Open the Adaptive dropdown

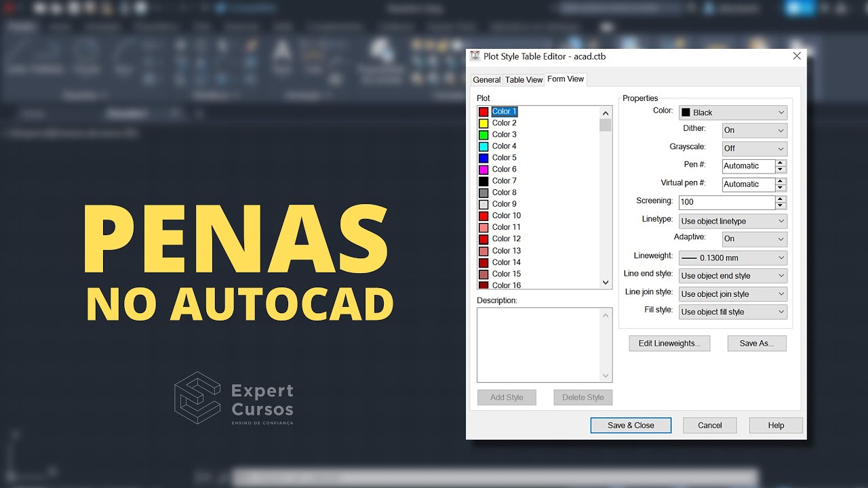point(754,239)
